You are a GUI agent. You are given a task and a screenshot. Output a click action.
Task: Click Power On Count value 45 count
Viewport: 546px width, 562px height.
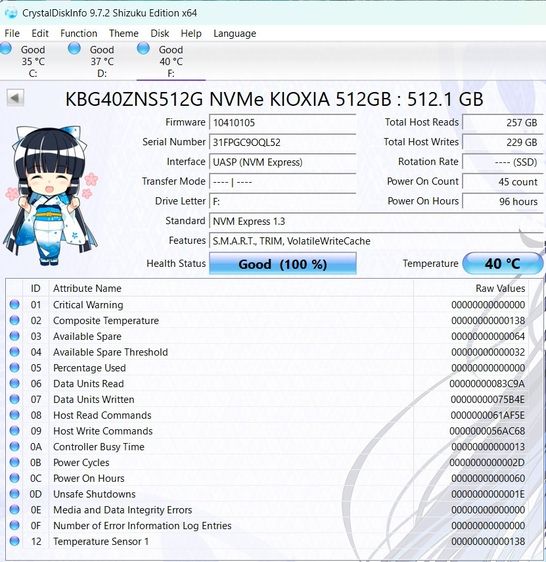(x=503, y=182)
